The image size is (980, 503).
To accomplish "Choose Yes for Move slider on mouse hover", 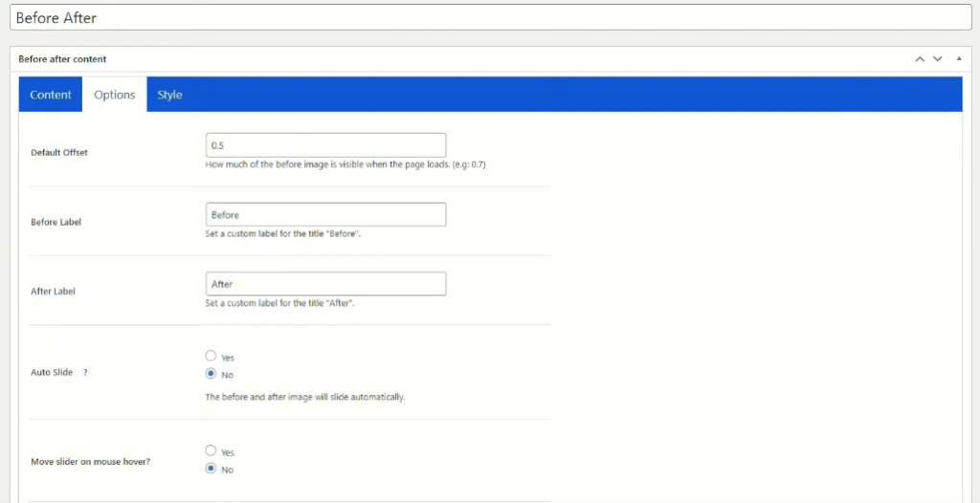I will click(211, 450).
